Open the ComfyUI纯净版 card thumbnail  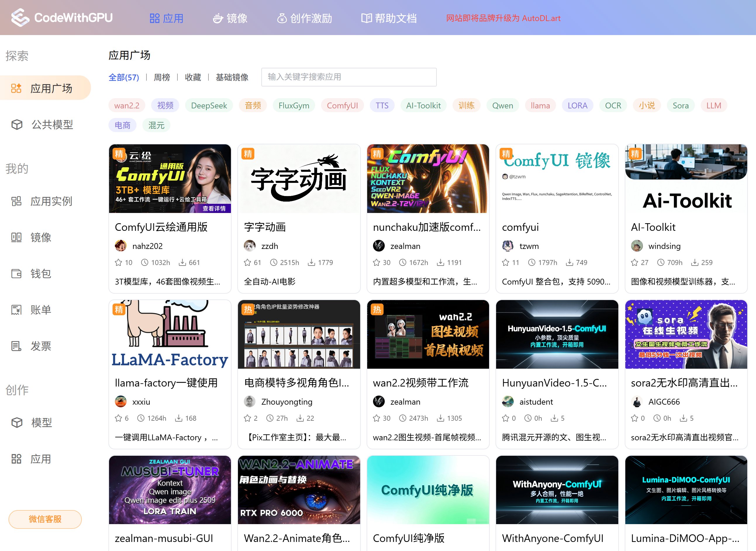coord(428,490)
